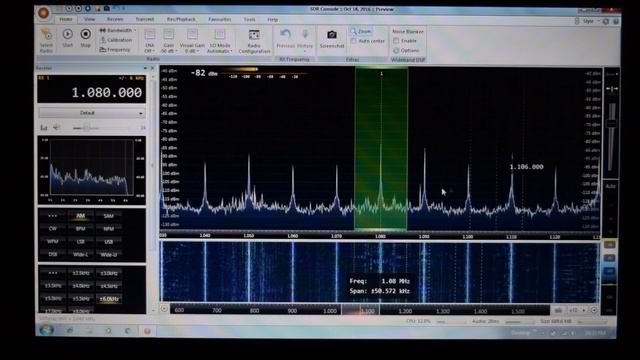Click the 1.080.000 frequency display
The image size is (640, 360).
pyautogui.click(x=107, y=93)
